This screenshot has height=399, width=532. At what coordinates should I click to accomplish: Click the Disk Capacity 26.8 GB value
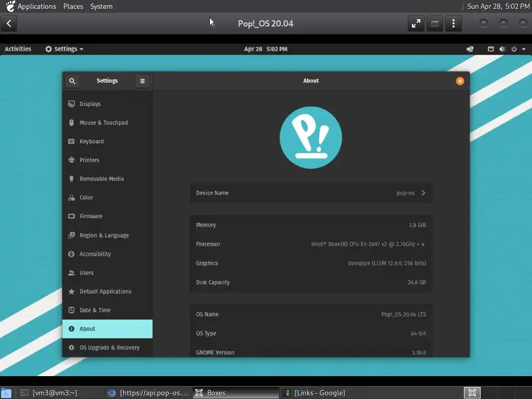(x=417, y=282)
